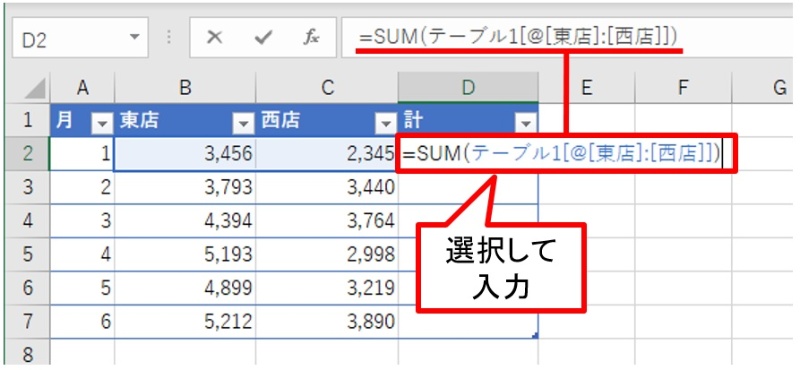Select column E header
Image resolution: width=800 pixels, height=370 pixels.
point(587,88)
